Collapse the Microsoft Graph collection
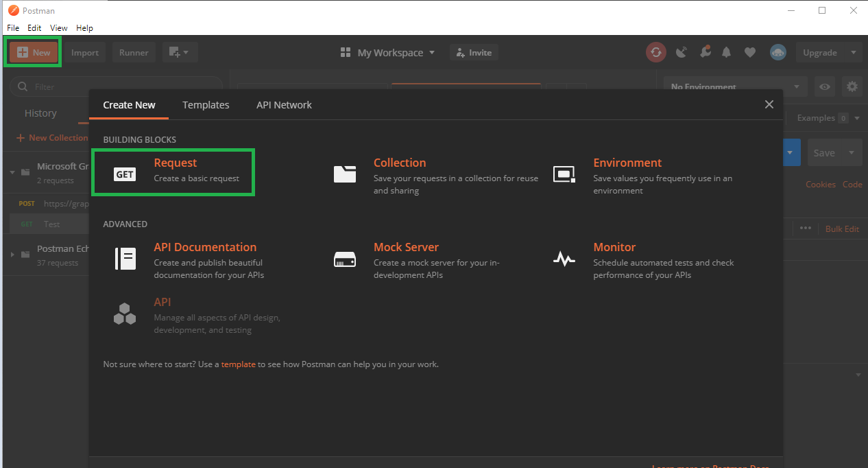 (12, 172)
